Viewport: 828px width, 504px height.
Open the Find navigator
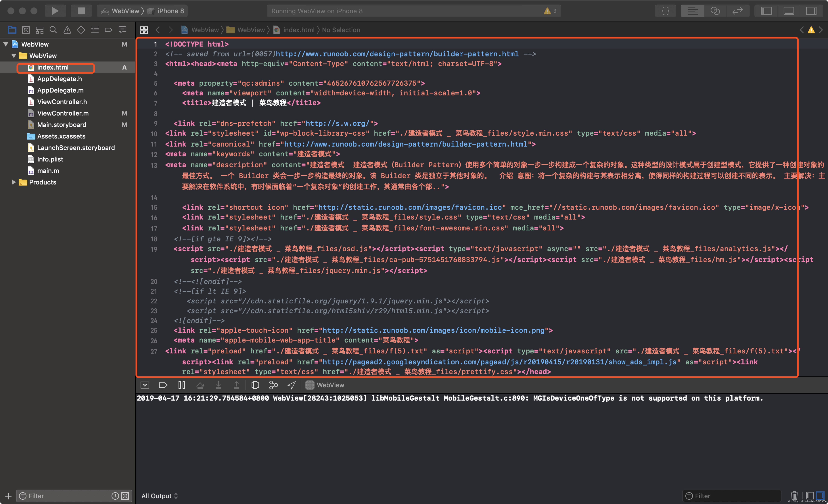point(53,30)
